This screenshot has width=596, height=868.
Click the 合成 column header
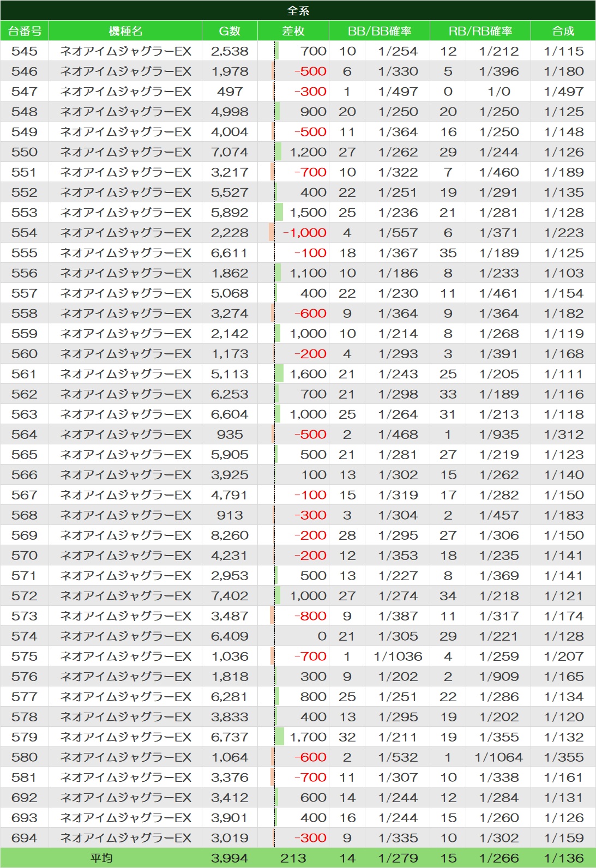563,31
